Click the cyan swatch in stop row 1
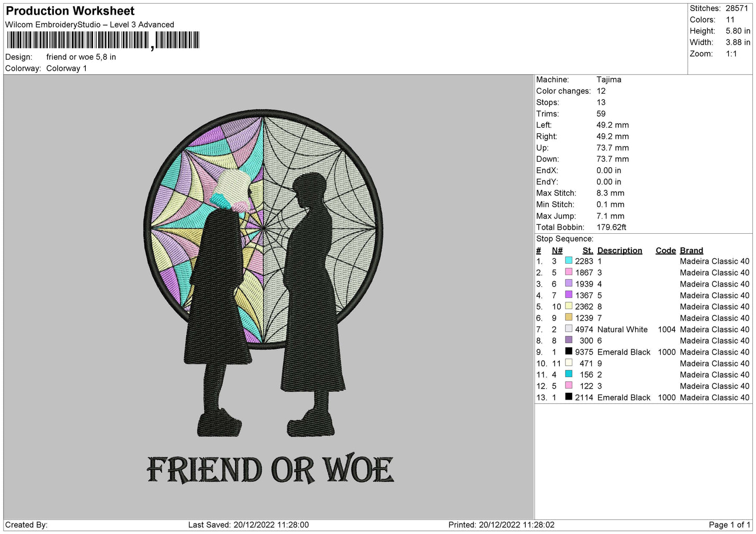 (569, 260)
